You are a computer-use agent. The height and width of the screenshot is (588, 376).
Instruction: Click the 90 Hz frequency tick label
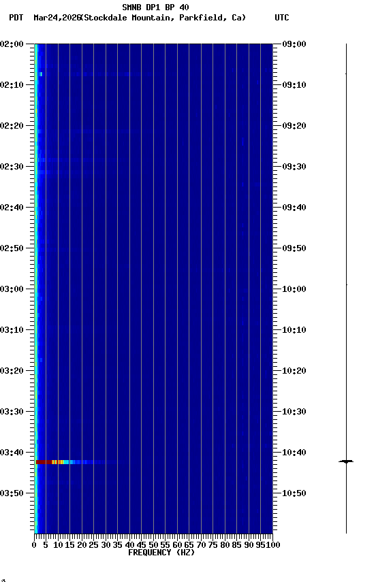pyautogui.click(x=249, y=545)
